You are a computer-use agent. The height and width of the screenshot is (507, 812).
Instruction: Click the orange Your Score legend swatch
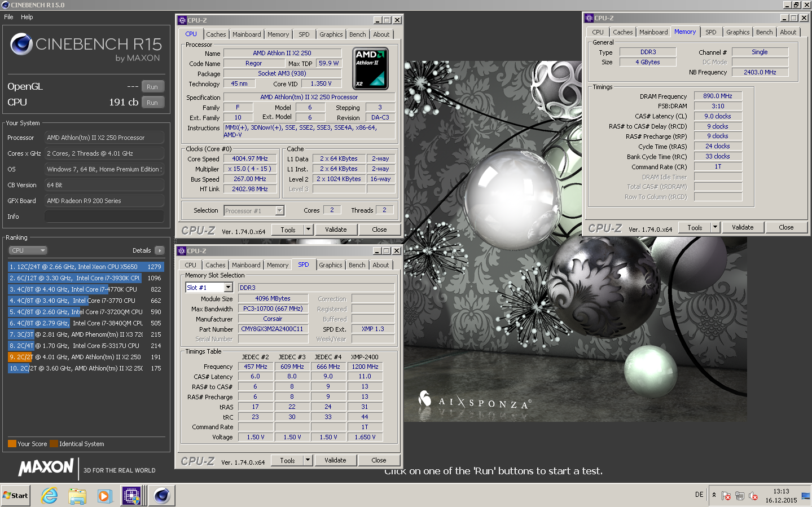[x=12, y=444]
